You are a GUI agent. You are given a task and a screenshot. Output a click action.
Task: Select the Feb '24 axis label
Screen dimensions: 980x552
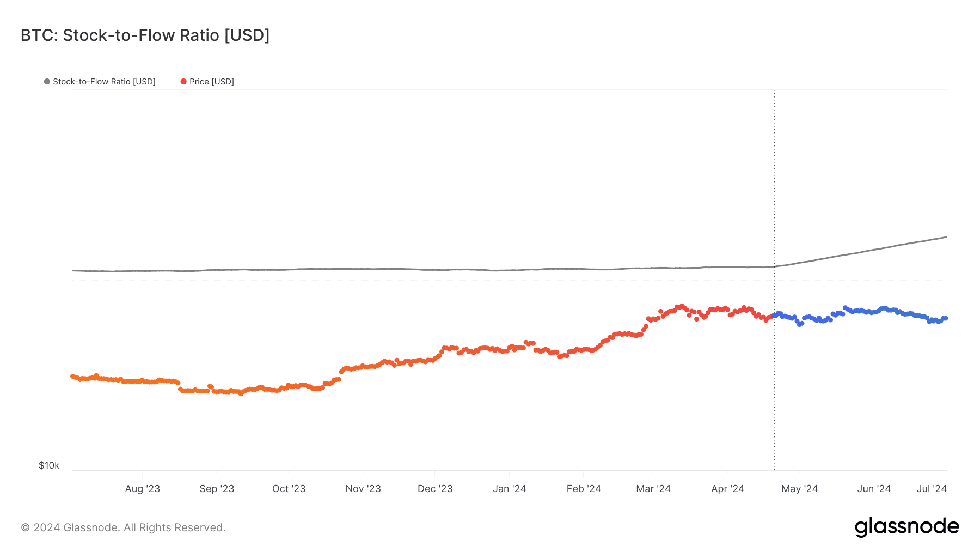click(x=584, y=489)
